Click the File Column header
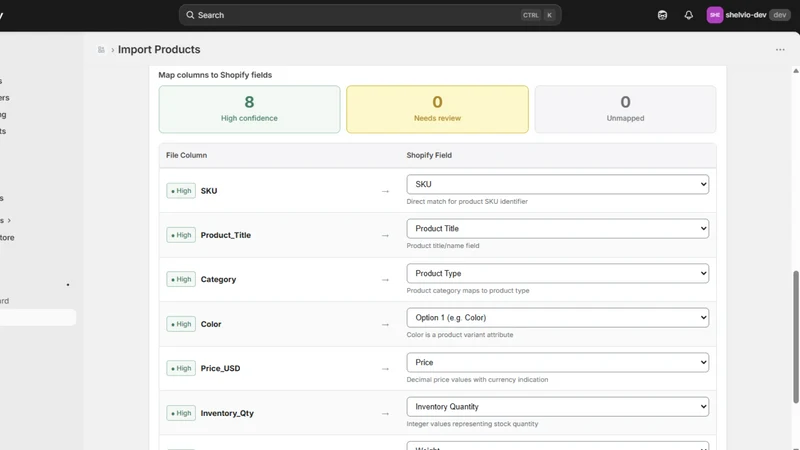The image size is (800, 450). point(186,155)
